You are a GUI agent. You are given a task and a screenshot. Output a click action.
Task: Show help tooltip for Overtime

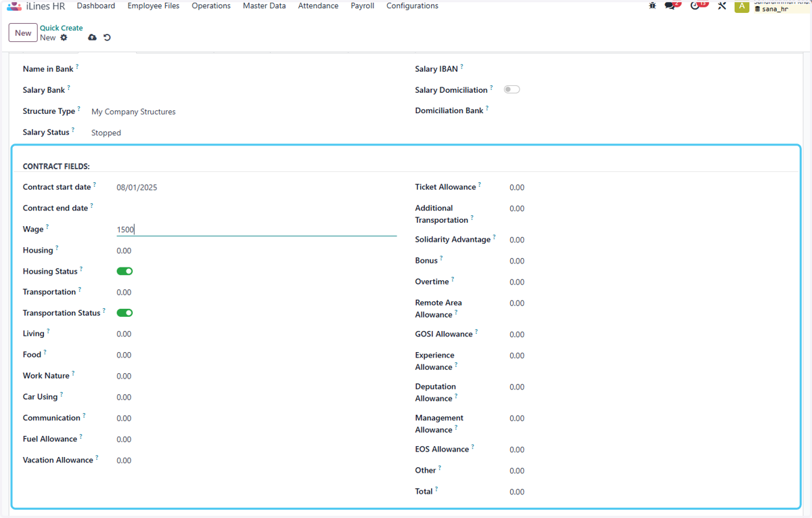point(453,279)
